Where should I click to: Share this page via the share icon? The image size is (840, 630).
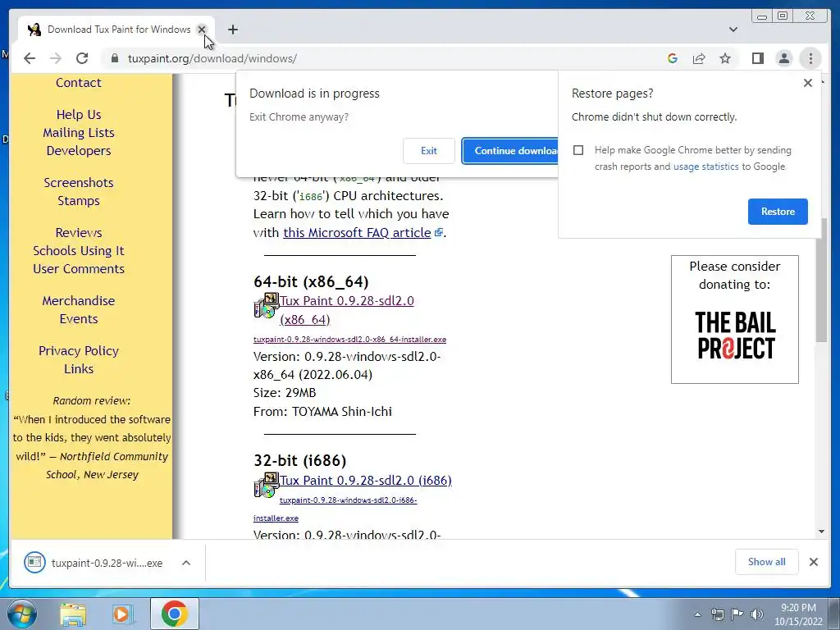(699, 58)
